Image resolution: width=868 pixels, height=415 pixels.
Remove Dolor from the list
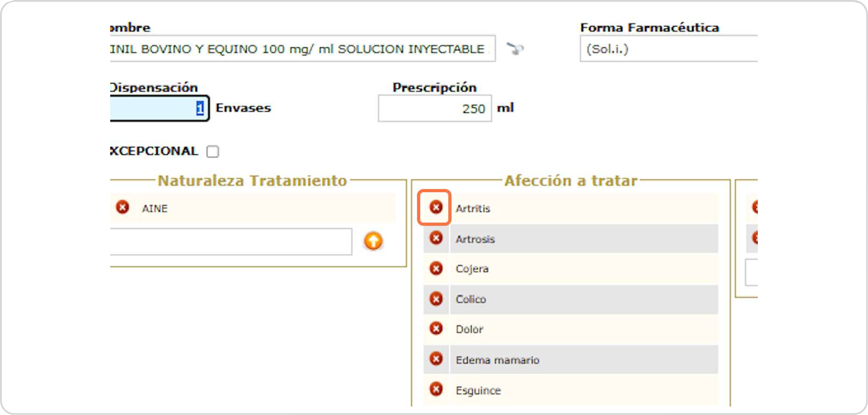tap(436, 328)
